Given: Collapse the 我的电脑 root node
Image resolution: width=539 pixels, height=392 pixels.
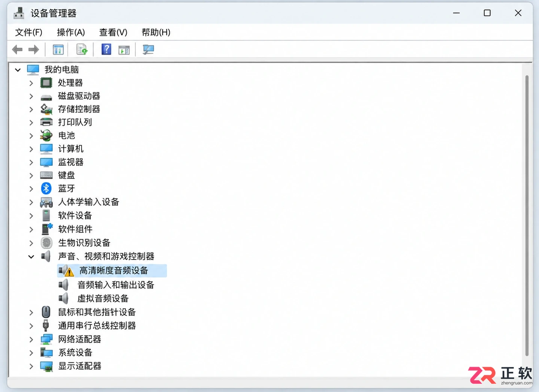Looking at the screenshot, I should (18, 70).
